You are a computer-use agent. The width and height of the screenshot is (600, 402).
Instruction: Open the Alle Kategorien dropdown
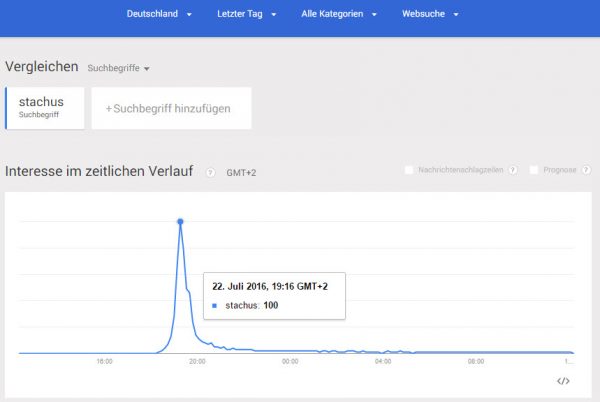340,15
